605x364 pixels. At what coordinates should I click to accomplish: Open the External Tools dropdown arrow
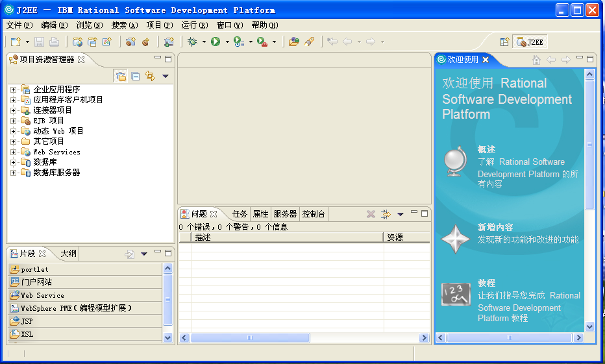point(275,42)
